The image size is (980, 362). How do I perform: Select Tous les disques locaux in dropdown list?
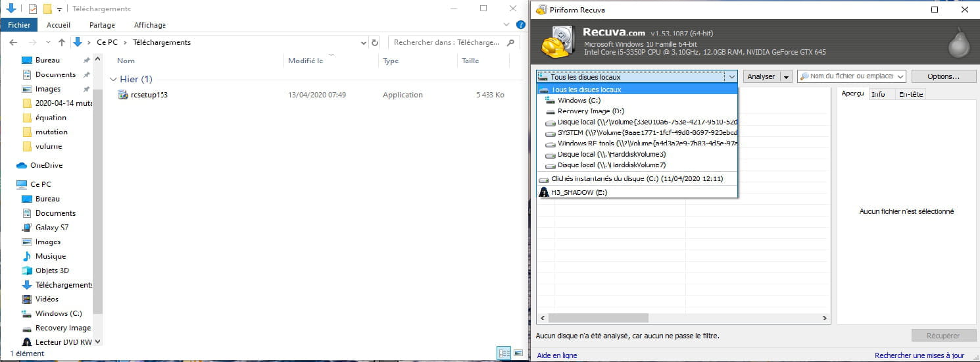tap(637, 90)
